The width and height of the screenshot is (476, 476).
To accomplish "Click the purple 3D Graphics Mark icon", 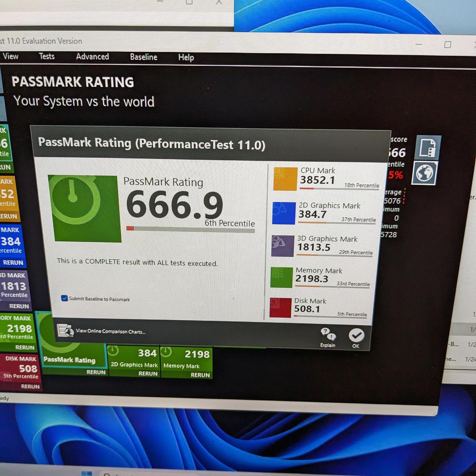I will tap(283, 246).
